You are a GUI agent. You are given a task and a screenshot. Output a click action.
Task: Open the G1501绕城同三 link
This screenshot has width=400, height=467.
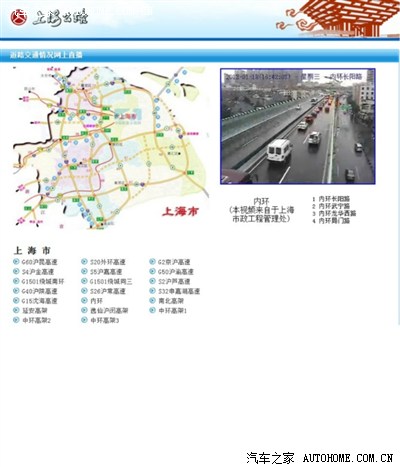[x=111, y=281]
